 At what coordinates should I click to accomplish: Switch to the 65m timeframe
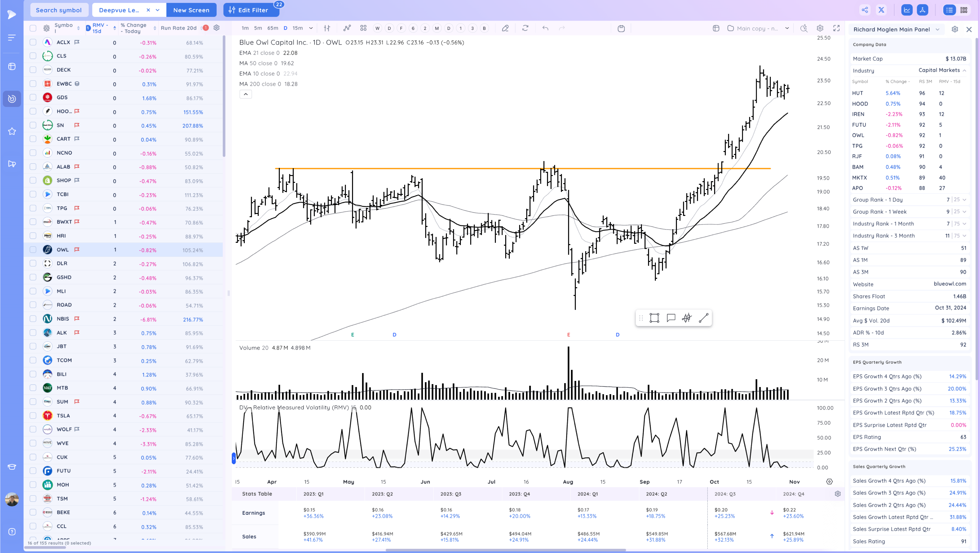272,28
